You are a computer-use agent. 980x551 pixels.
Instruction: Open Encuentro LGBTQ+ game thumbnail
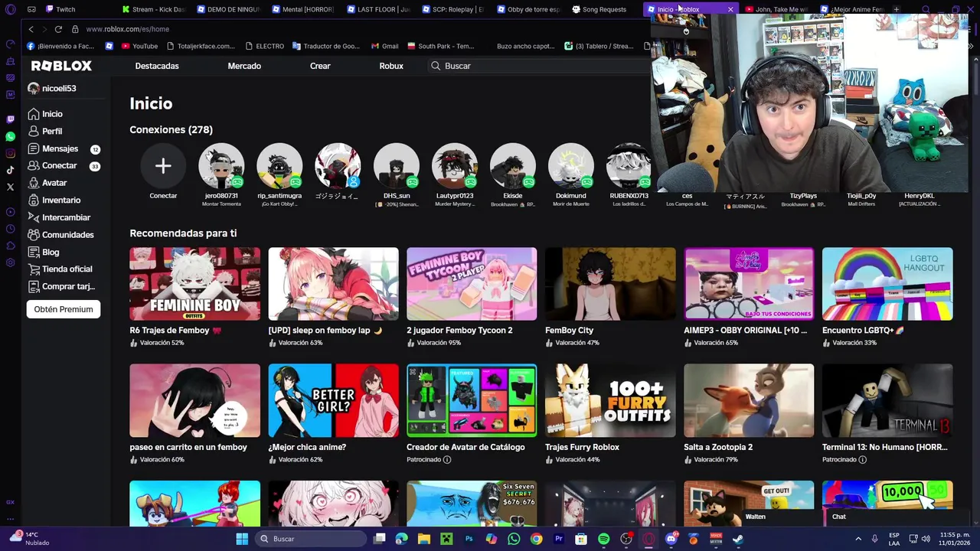point(887,284)
